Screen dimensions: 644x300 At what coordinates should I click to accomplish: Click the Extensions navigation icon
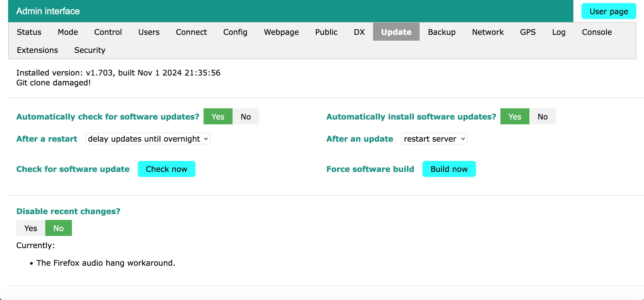click(37, 50)
